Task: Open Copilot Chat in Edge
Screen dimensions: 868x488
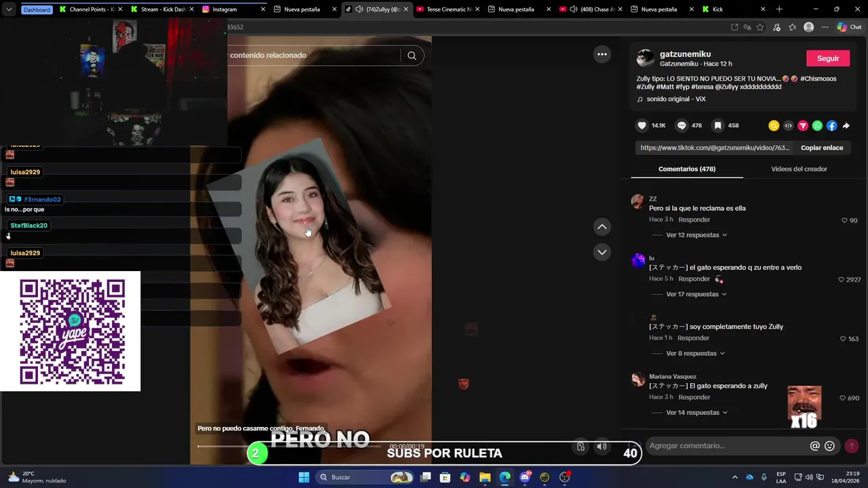Action: click(849, 27)
